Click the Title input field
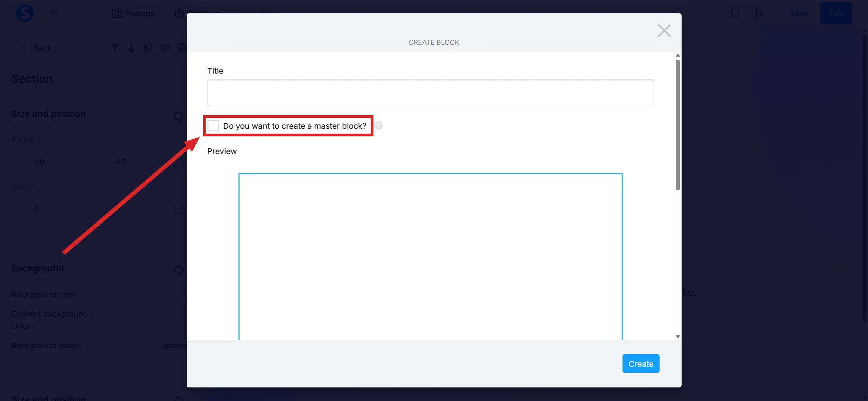The height and width of the screenshot is (401, 868). [x=430, y=93]
